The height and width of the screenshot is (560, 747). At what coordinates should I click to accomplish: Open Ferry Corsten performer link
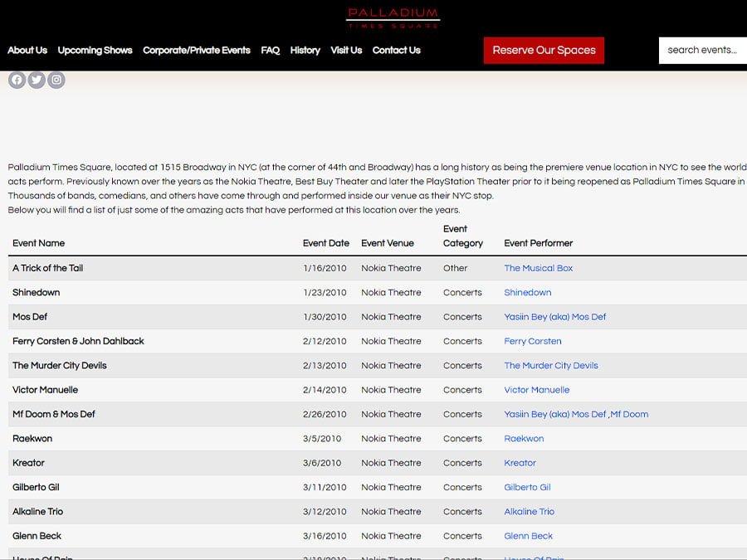pyautogui.click(x=533, y=341)
